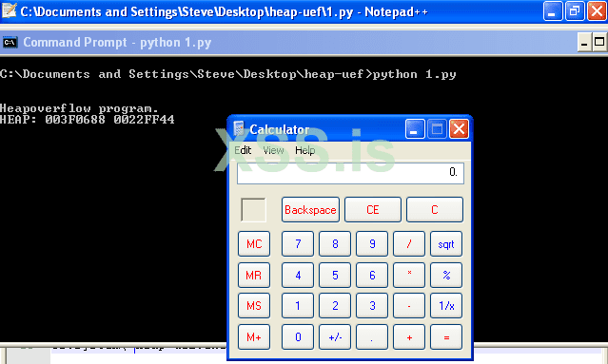Click the divide (/) button
The width and height of the screenshot is (608, 364).
[409, 244]
